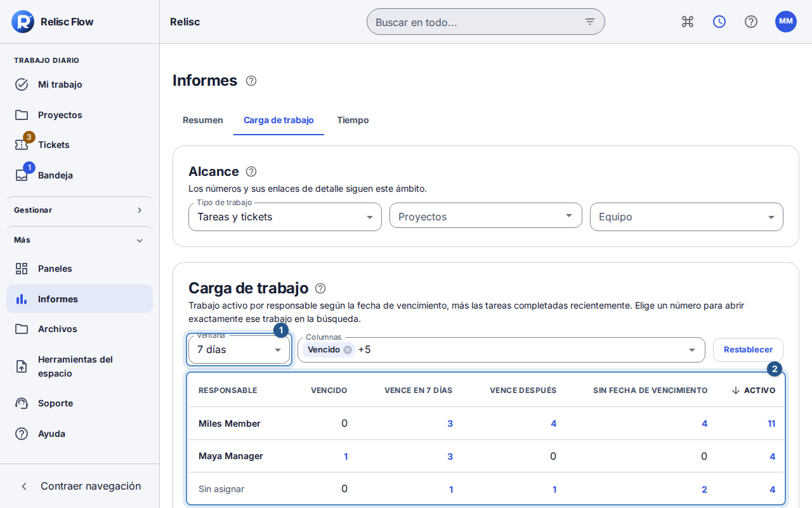Remove the Vencido column chip
812x508 pixels.
pyautogui.click(x=348, y=350)
